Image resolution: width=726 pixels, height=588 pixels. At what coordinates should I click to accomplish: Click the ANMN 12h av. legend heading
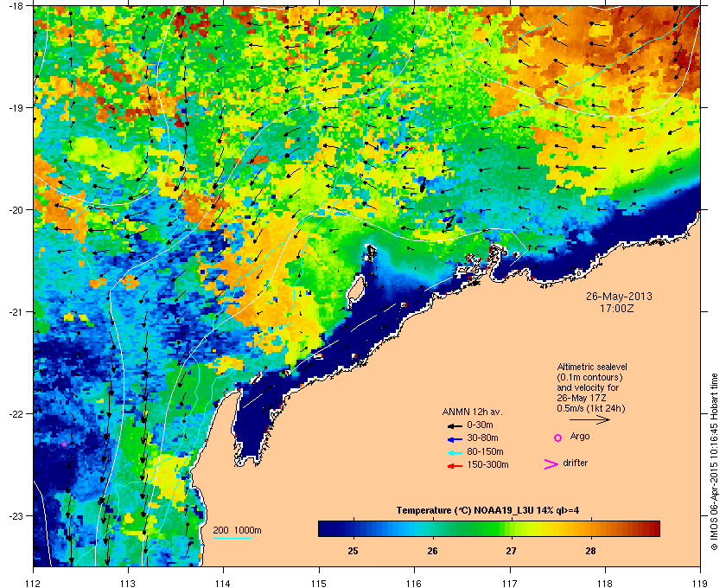(x=472, y=412)
